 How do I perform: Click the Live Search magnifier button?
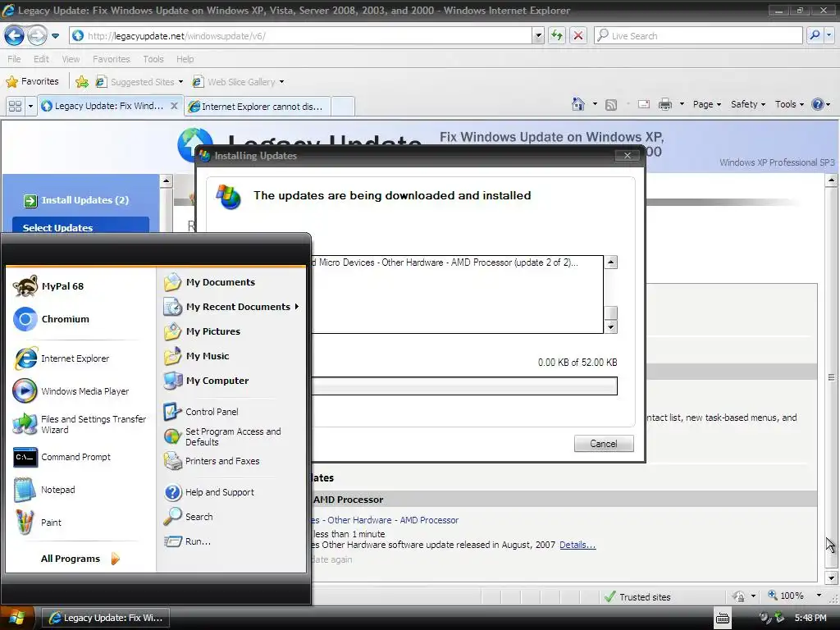coord(815,36)
